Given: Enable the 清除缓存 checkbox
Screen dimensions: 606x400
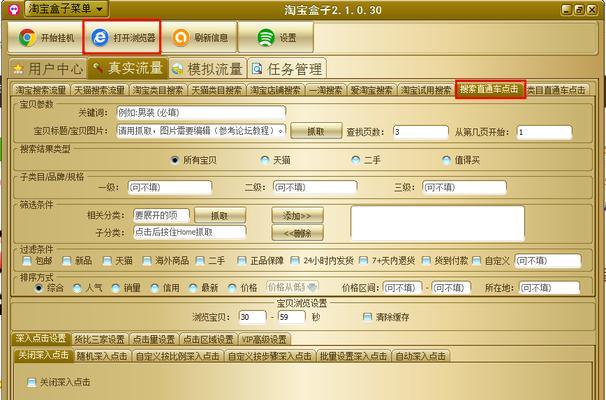Looking at the screenshot, I should (367, 317).
